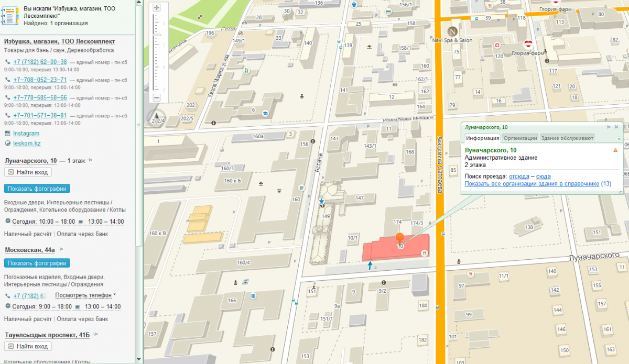Switch to the Организации tab
629x364 pixels.
click(x=520, y=138)
